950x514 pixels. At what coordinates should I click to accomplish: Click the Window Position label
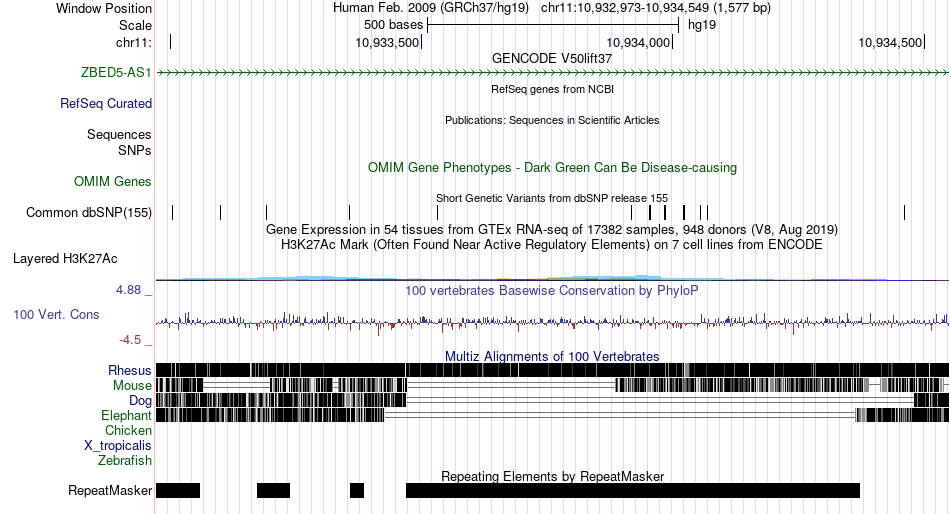click(x=104, y=8)
